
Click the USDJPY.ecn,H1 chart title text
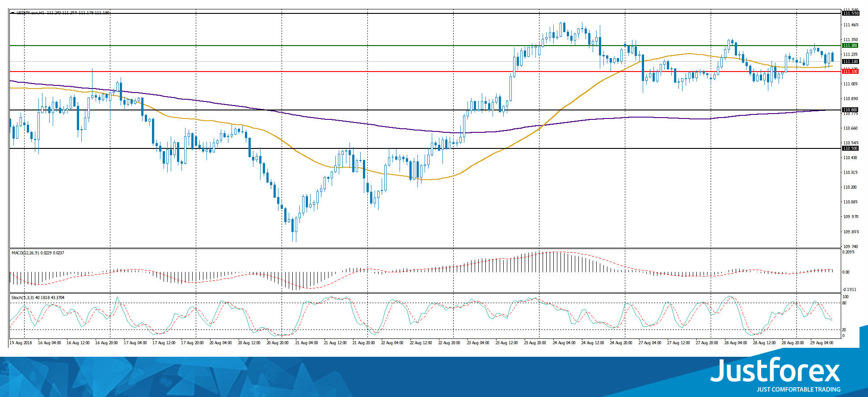point(30,13)
